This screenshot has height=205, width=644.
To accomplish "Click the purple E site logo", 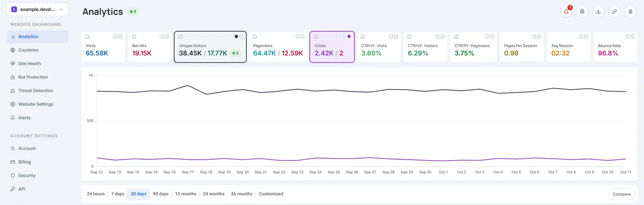I will [x=14, y=9].
